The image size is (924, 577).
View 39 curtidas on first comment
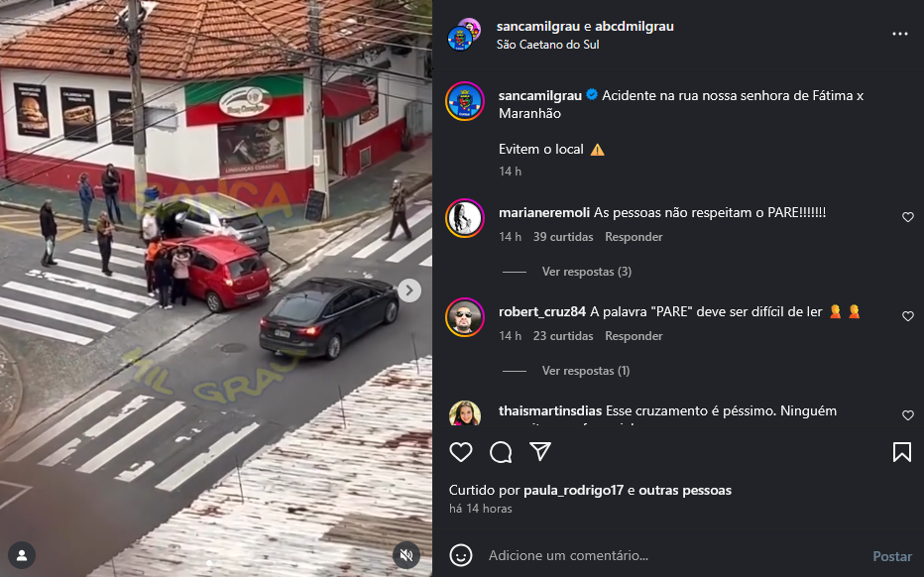pos(563,237)
